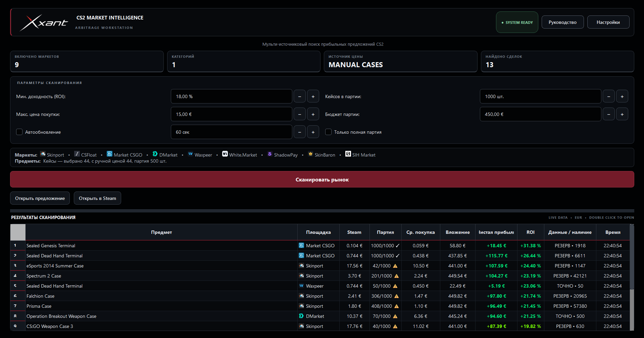This screenshot has width=644, height=338.
Task: Click Market CSGO icon in Sealed Genesis Terminal row
Action: [x=301, y=246]
